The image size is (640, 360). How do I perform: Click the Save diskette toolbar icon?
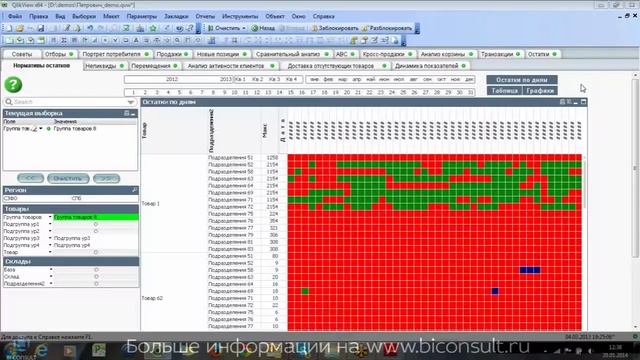tap(41, 28)
